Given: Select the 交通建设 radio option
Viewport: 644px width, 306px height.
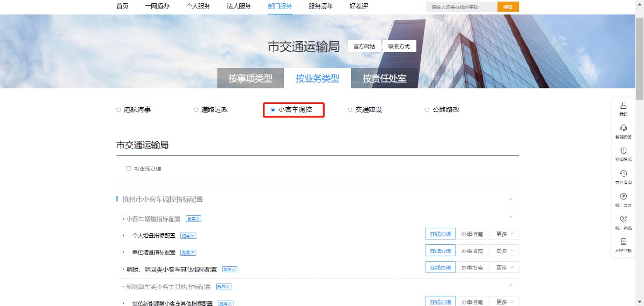Looking at the screenshot, I should pyautogui.click(x=350, y=110).
